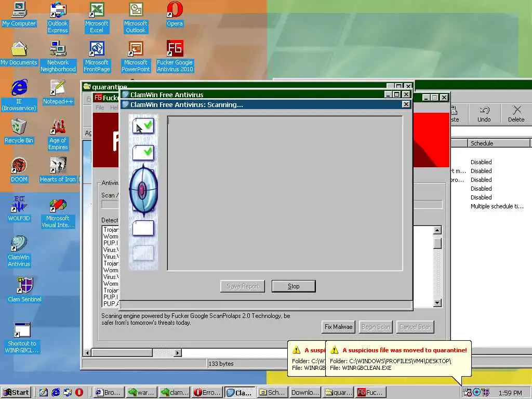Select the Age of Empires desktop shortcut

tap(58, 135)
